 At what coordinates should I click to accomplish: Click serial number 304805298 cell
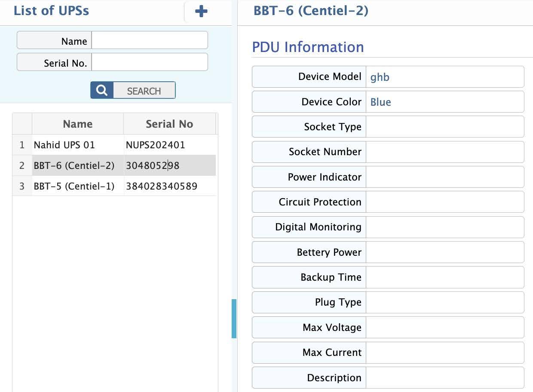click(169, 165)
